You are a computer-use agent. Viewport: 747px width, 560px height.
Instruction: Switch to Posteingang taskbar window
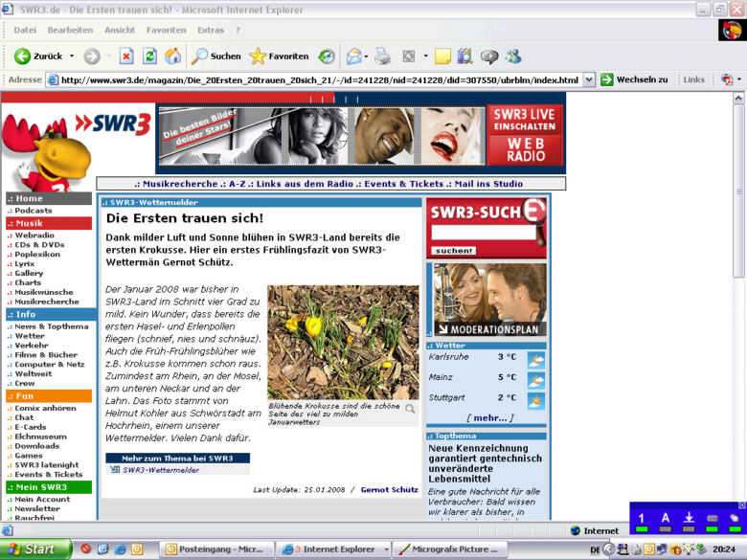(x=216, y=549)
